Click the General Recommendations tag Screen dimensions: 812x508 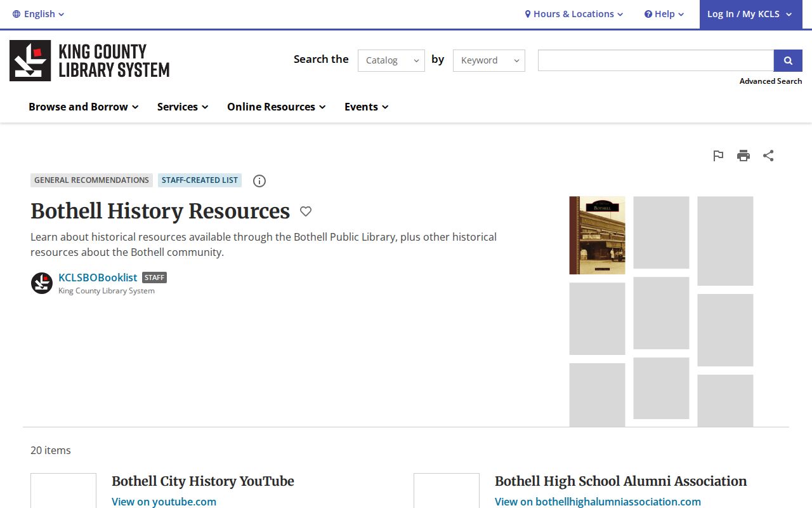coord(91,180)
